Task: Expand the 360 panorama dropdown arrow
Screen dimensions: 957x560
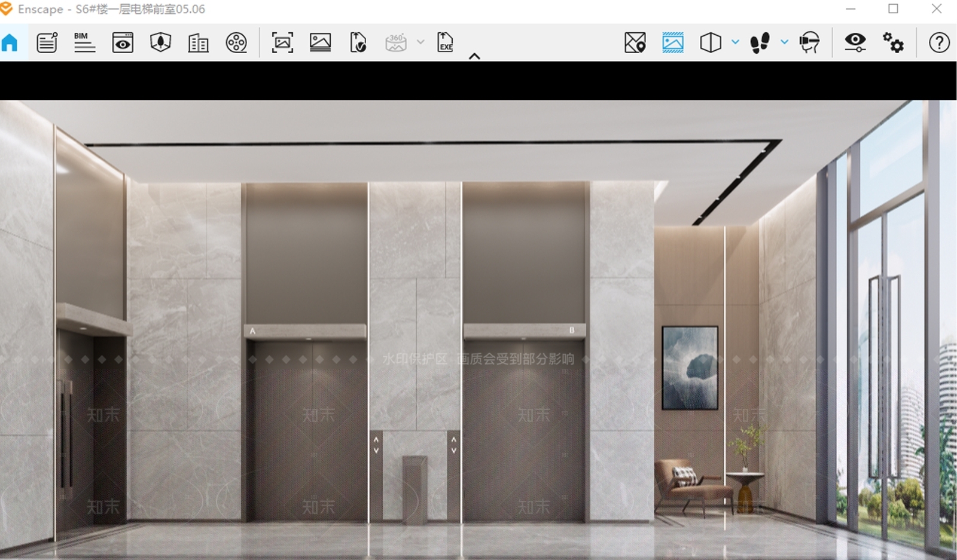Action: (420, 42)
